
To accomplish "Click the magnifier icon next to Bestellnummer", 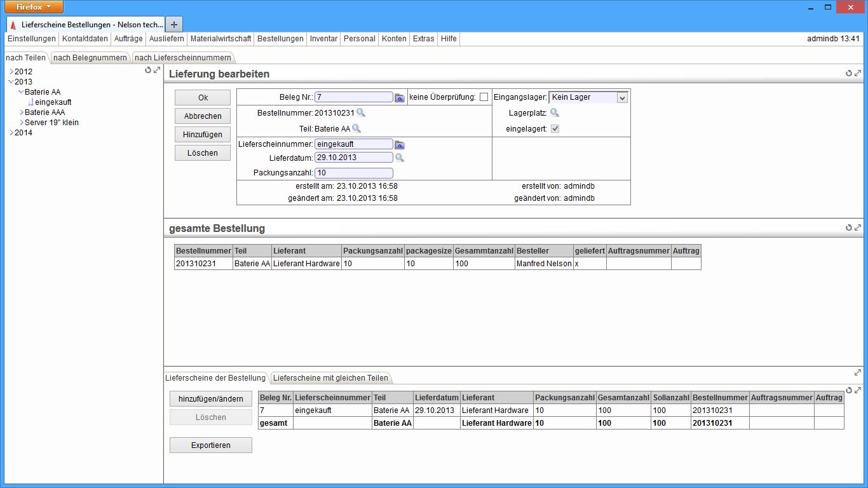I will click(361, 113).
